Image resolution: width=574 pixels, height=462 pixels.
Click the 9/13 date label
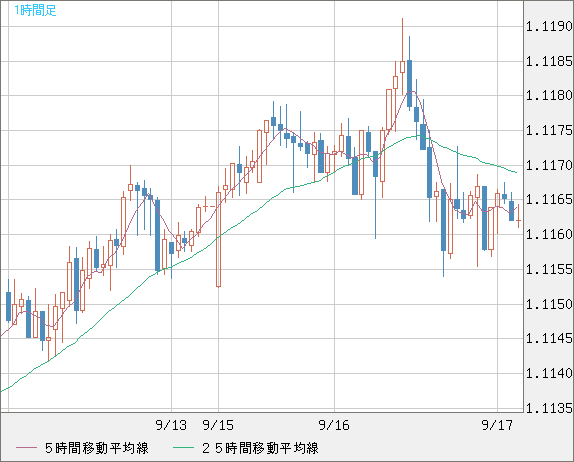[x=171, y=425]
